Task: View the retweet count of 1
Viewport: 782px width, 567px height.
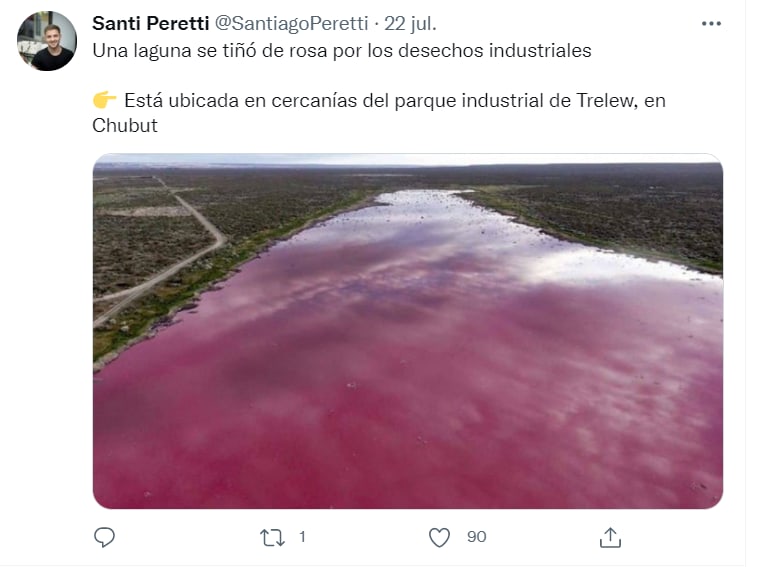Action: [x=302, y=537]
